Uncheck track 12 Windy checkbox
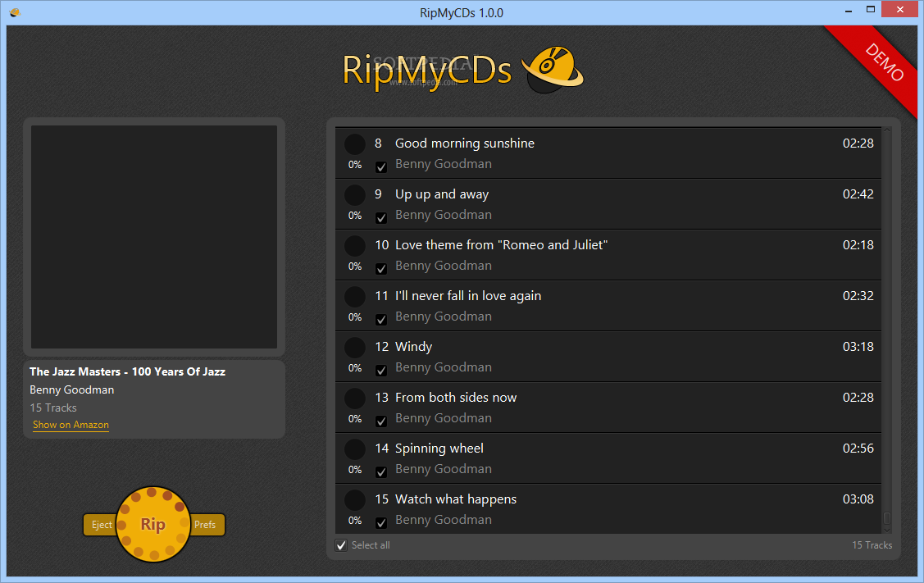The width and height of the screenshot is (924, 583). pos(381,370)
